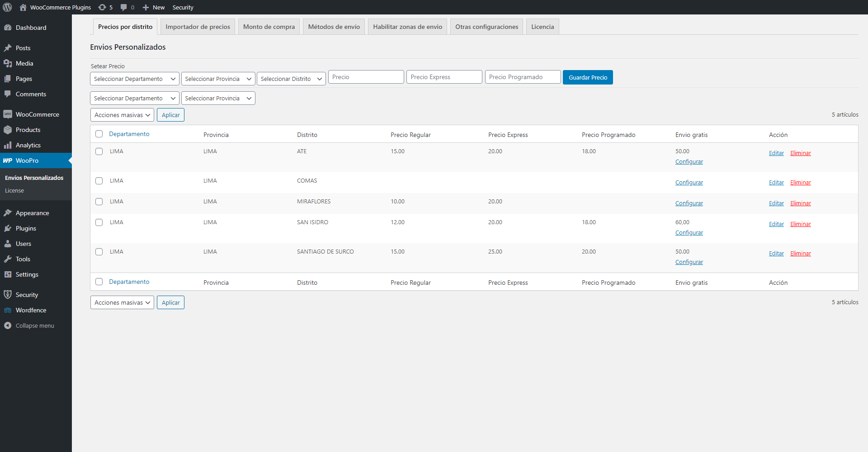Viewport: 868px width, 452px height.
Task: Open the updates icon in admin bar
Action: (x=103, y=7)
